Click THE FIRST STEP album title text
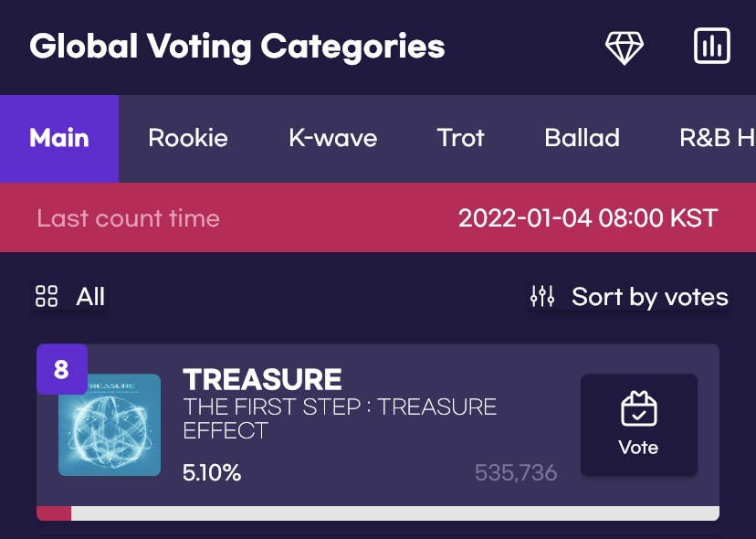The height and width of the screenshot is (539, 756). 340,417
